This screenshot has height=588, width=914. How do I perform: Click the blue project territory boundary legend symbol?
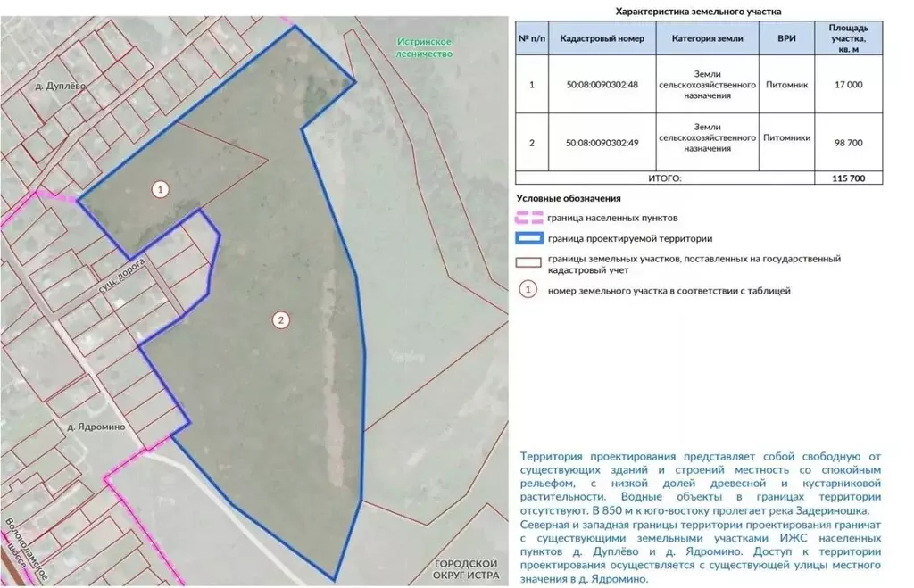point(529,238)
